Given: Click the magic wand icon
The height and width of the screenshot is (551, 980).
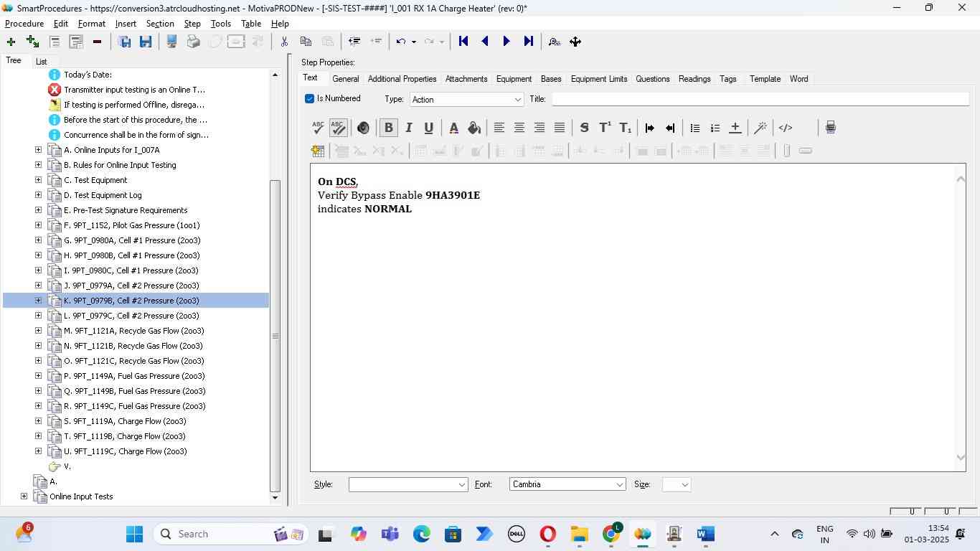Looking at the screenshot, I should point(760,128).
